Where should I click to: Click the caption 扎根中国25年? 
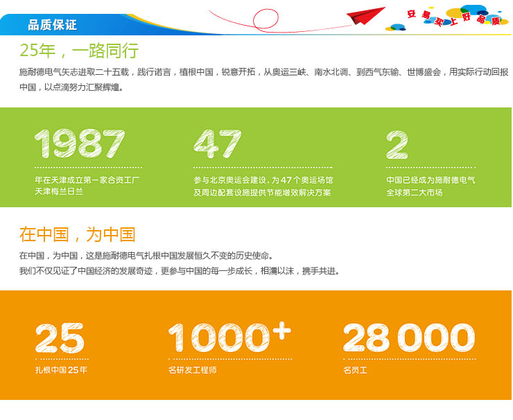pos(61,370)
